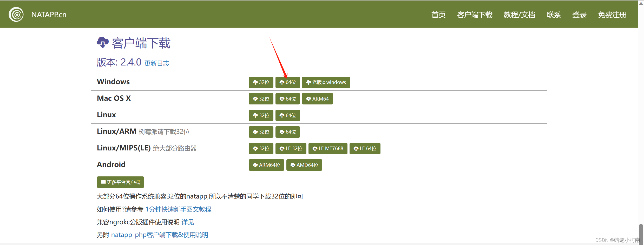The image size is (644, 245).
Task: Click the Android row label
Action: point(111,164)
